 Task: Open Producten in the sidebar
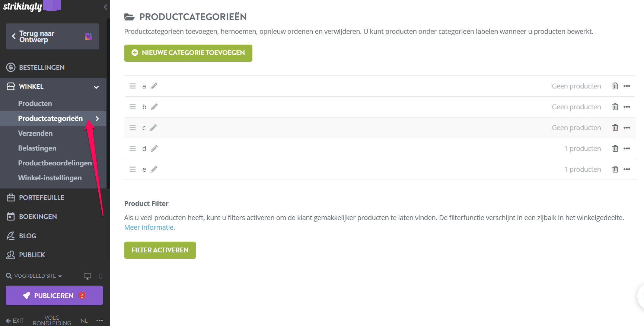35,104
